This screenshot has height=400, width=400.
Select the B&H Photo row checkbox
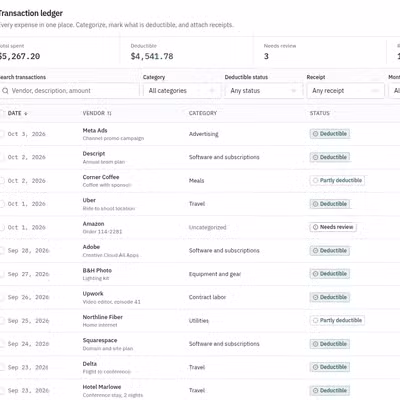1,274
